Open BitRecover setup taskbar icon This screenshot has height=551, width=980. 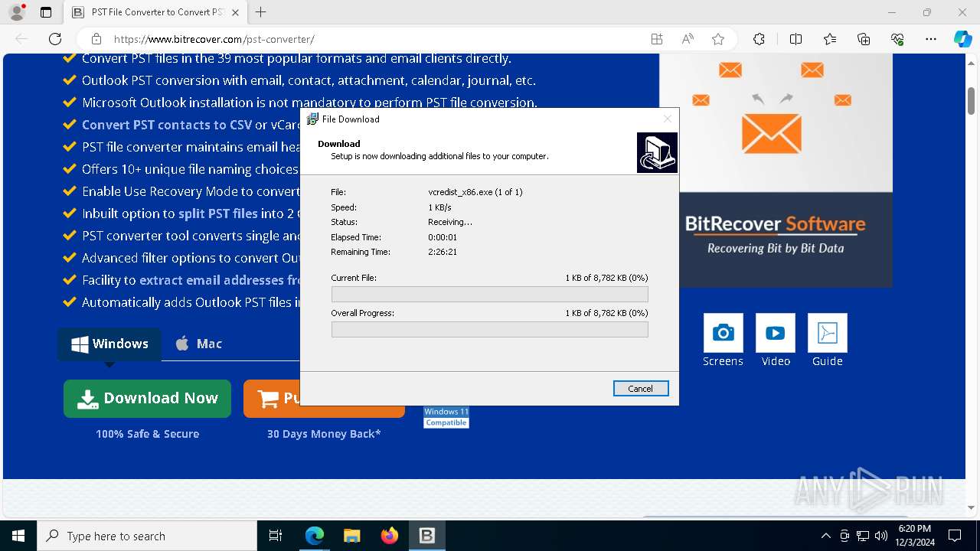[426, 536]
